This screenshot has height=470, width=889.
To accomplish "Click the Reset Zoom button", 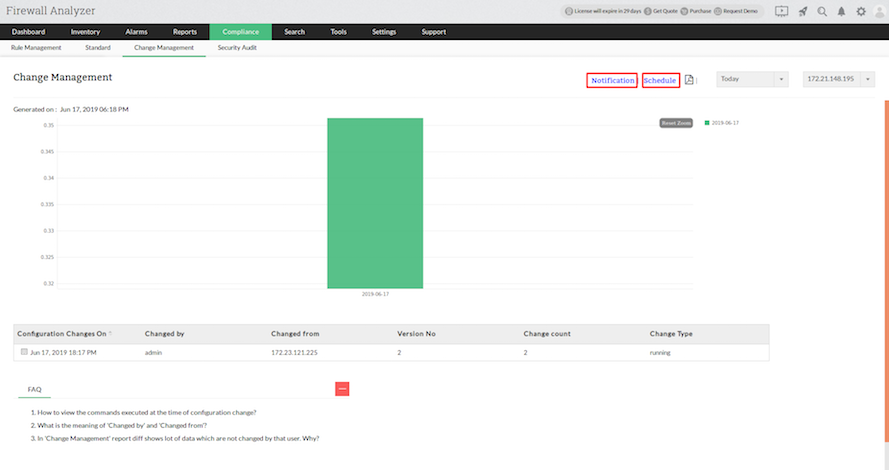I will [x=676, y=123].
